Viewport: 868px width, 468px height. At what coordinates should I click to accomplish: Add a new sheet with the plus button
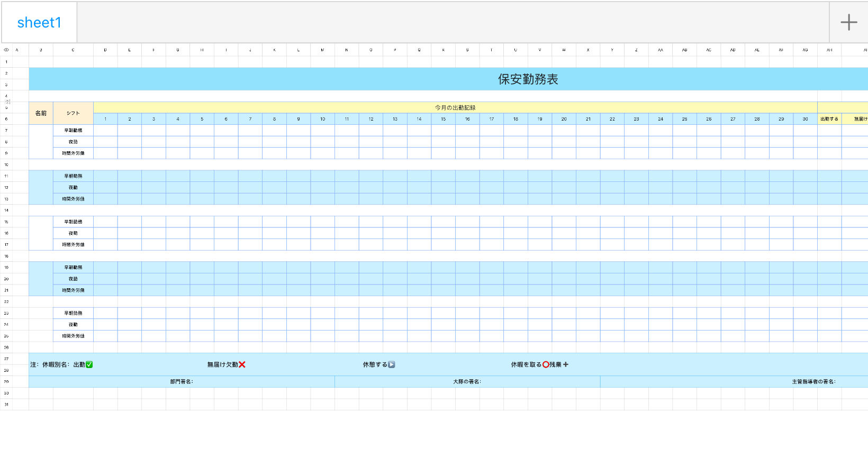pos(848,22)
